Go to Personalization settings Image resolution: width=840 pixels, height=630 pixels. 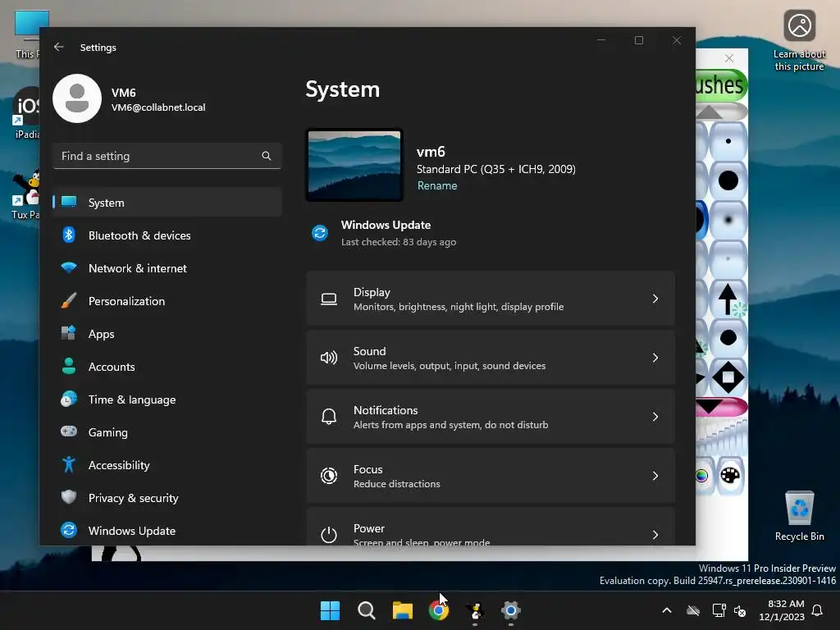(x=167, y=301)
